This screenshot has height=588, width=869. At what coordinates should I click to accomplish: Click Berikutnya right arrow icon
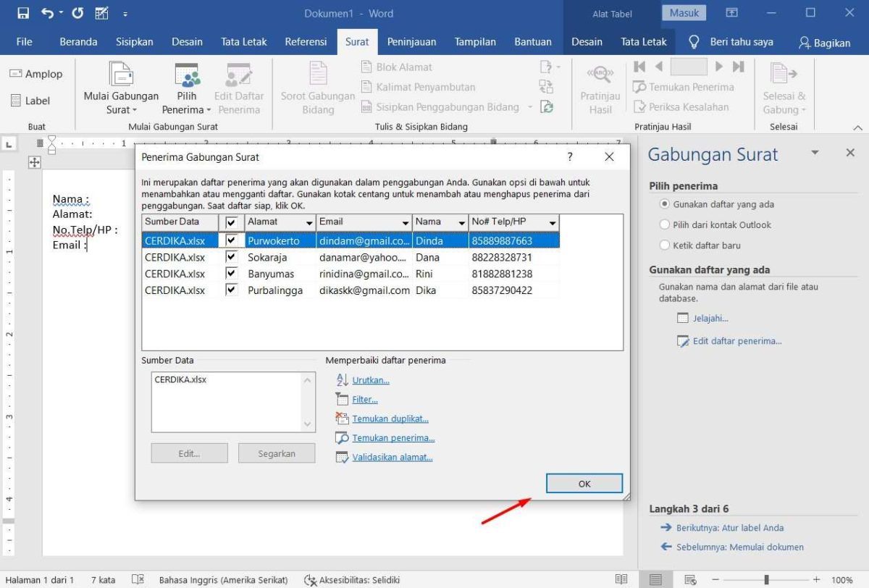pyautogui.click(x=666, y=528)
